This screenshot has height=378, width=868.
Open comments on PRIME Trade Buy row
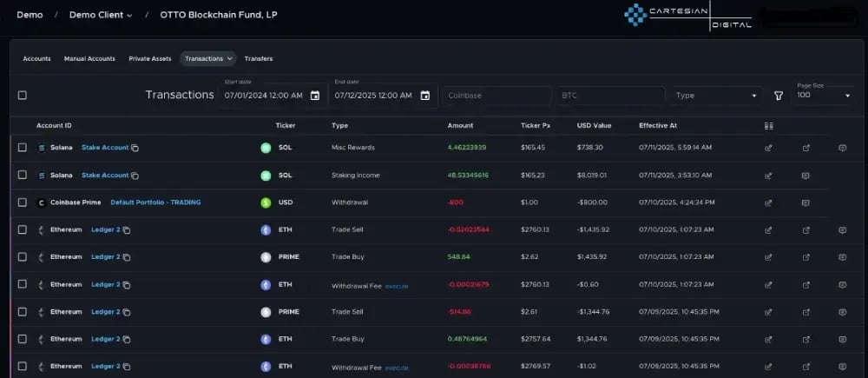pyautogui.click(x=843, y=257)
